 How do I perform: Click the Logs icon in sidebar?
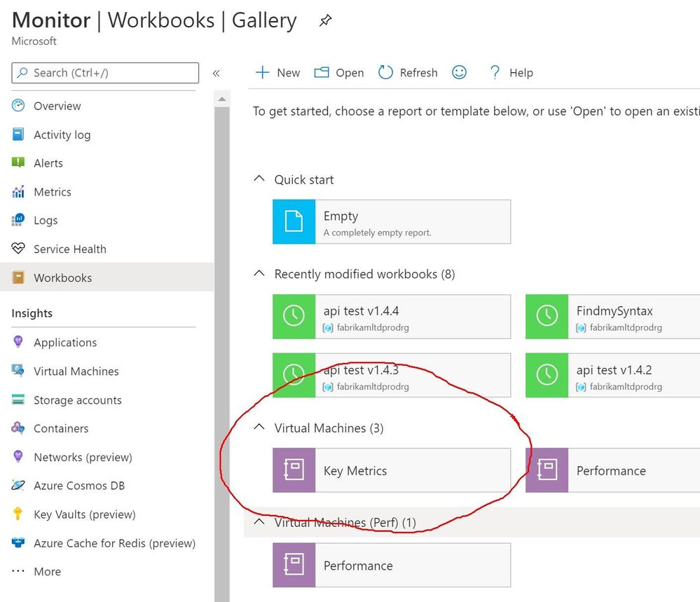click(18, 220)
